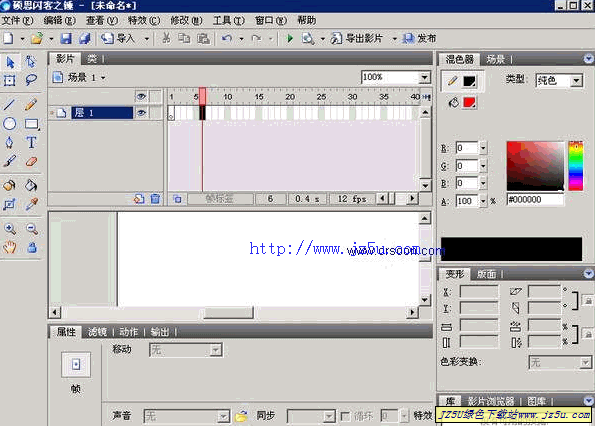This screenshot has height=426, width=595.
Task: Click the 导入 import button
Action: pos(118,38)
